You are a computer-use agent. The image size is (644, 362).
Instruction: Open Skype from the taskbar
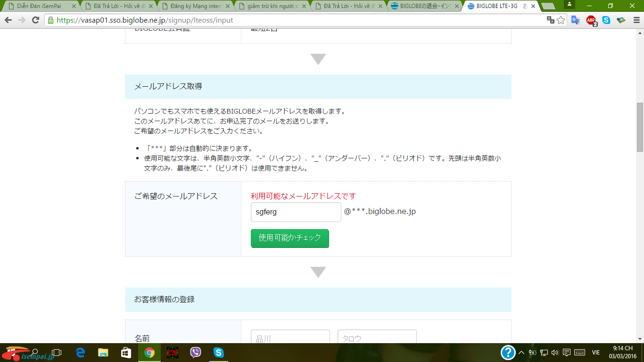(218, 352)
